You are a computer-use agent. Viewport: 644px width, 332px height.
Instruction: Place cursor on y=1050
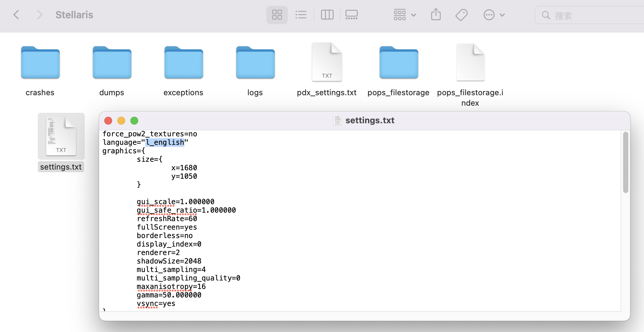[184, 176]
